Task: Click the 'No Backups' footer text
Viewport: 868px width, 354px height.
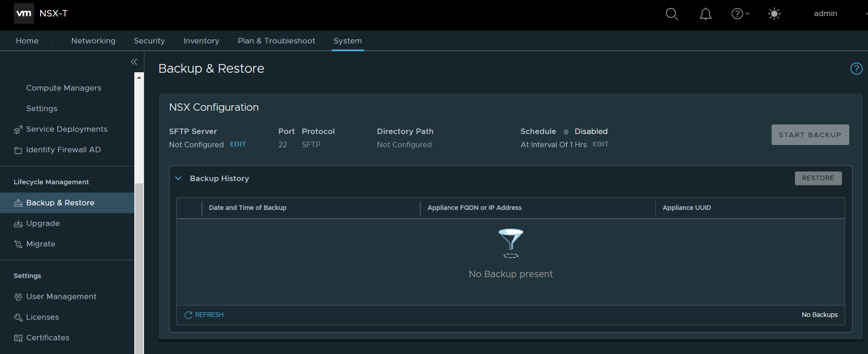Action: pyautogui.click(x=820, y=315)
